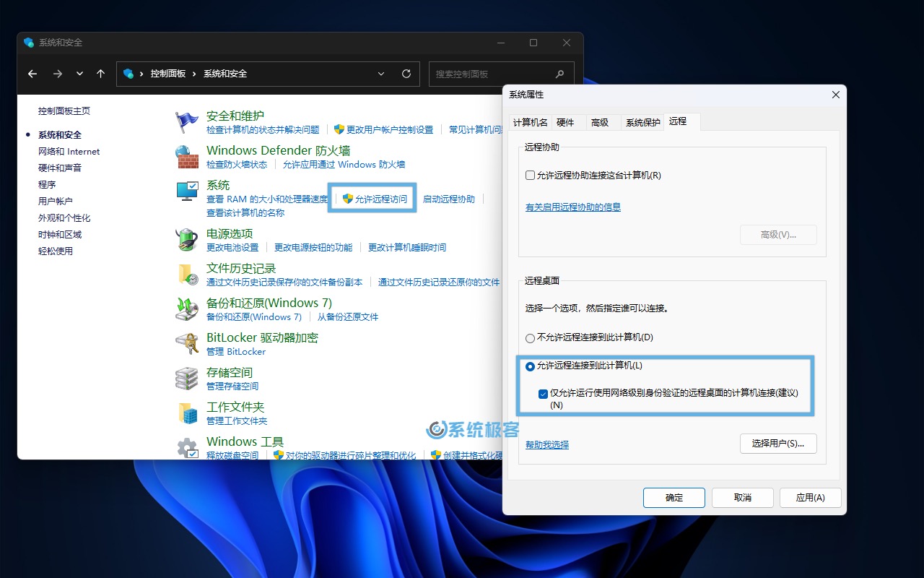Select 允许远程连接到此计算机 radio button

[x=531, y=366]
